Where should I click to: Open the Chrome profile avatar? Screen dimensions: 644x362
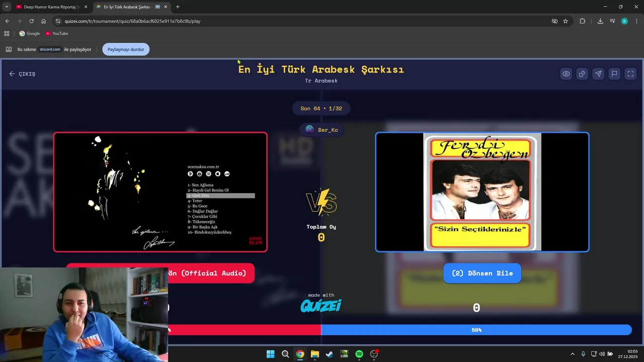624,21
